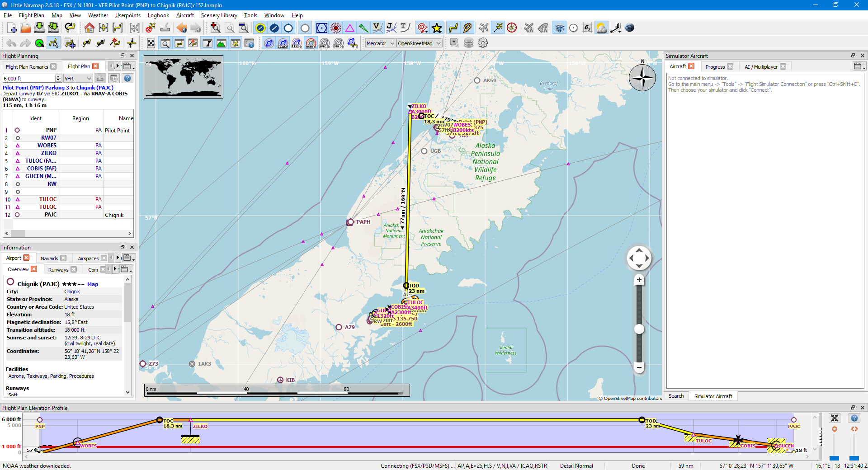Click the Search tab at bottom

pos(676,396)
